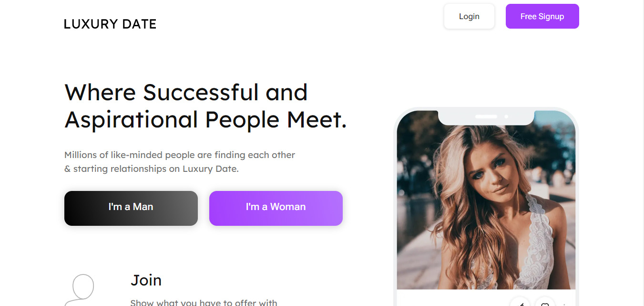Click the camera dot on the phone notch
Viewport: 644px width, 306px height.
[506, 116]
